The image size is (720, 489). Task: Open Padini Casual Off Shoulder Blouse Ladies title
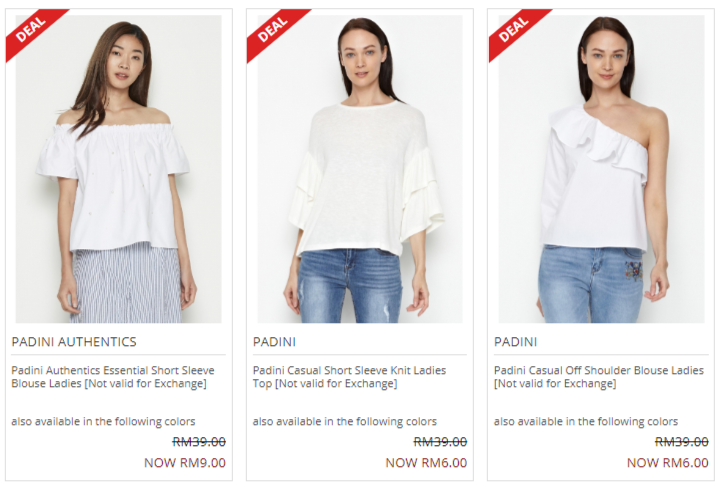point(599,377)
